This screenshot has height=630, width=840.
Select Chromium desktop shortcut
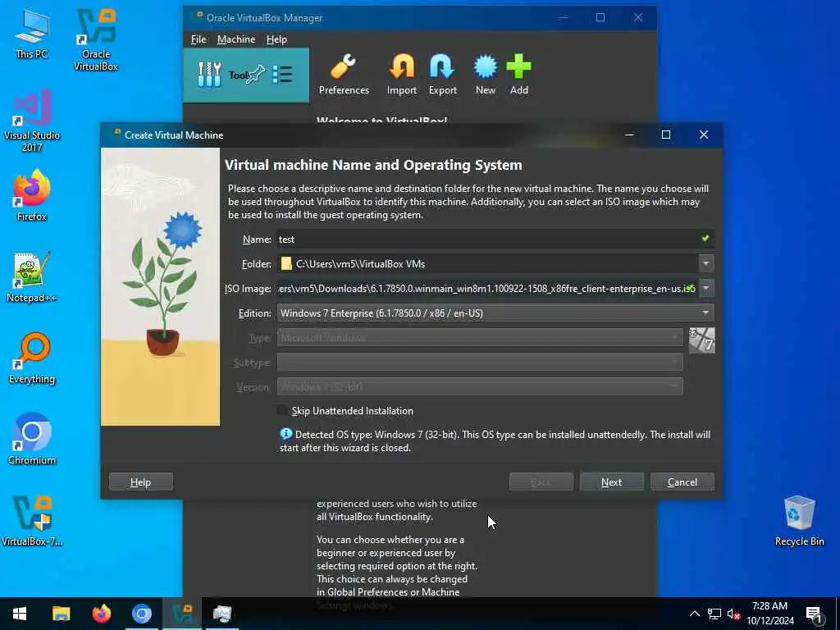(x=32, y=439)
